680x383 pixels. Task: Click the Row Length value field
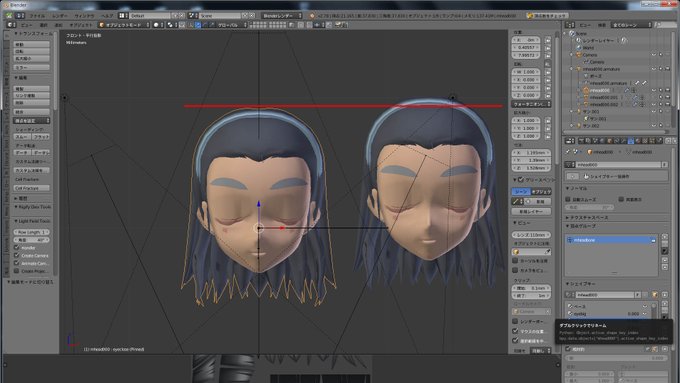point(31,232)
